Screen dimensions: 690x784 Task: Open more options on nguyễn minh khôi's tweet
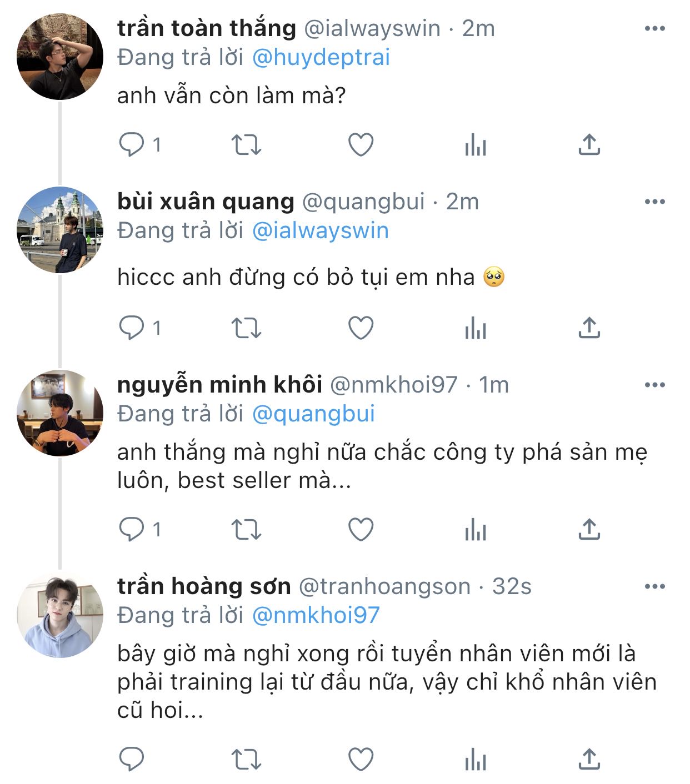coord(654,385)
